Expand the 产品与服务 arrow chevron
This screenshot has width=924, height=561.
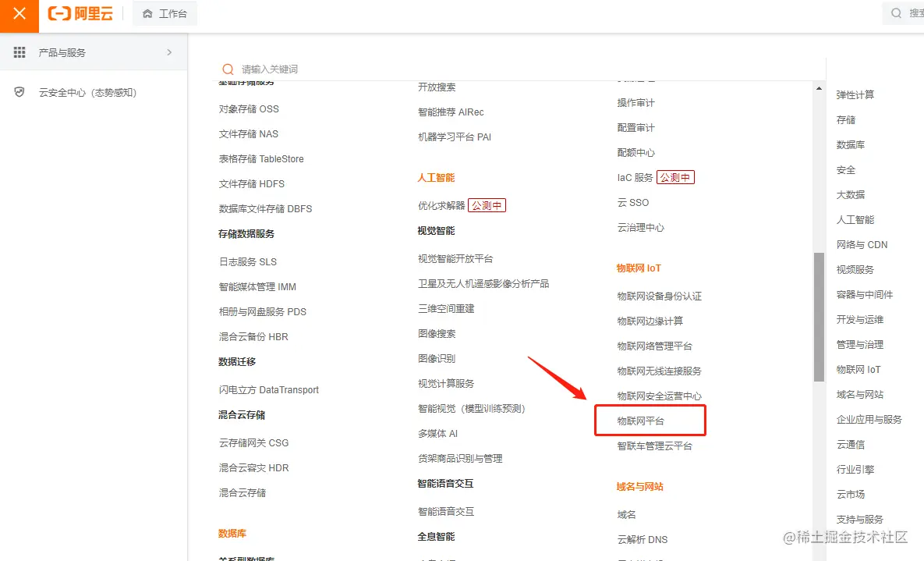coord(170,52)
